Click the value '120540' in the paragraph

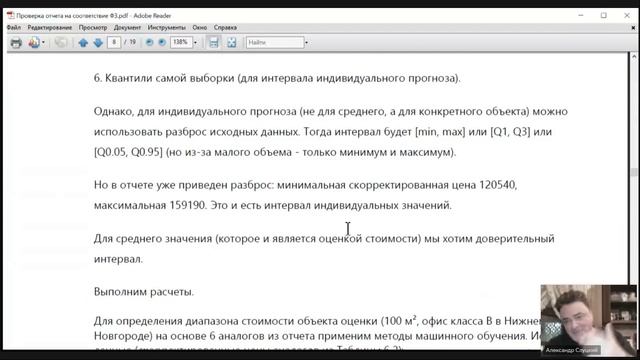tap(498, 185)
